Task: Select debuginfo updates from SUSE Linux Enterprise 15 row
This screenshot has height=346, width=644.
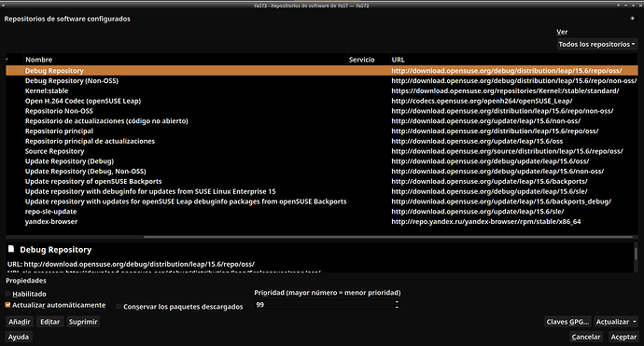Action: tap(322, 191)
